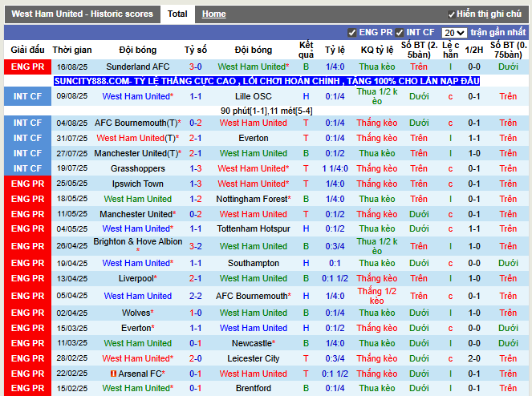
Task: Open Brentford team link
Action: tap(254, 388)
